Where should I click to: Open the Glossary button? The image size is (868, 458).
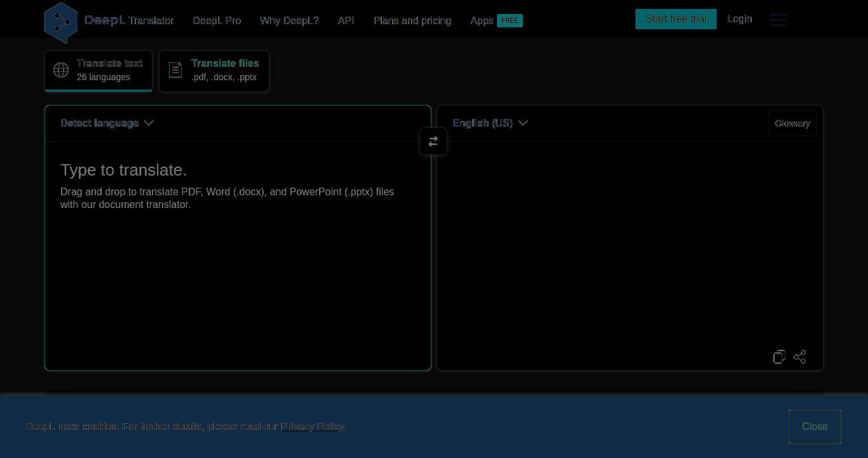click(792, 123)
